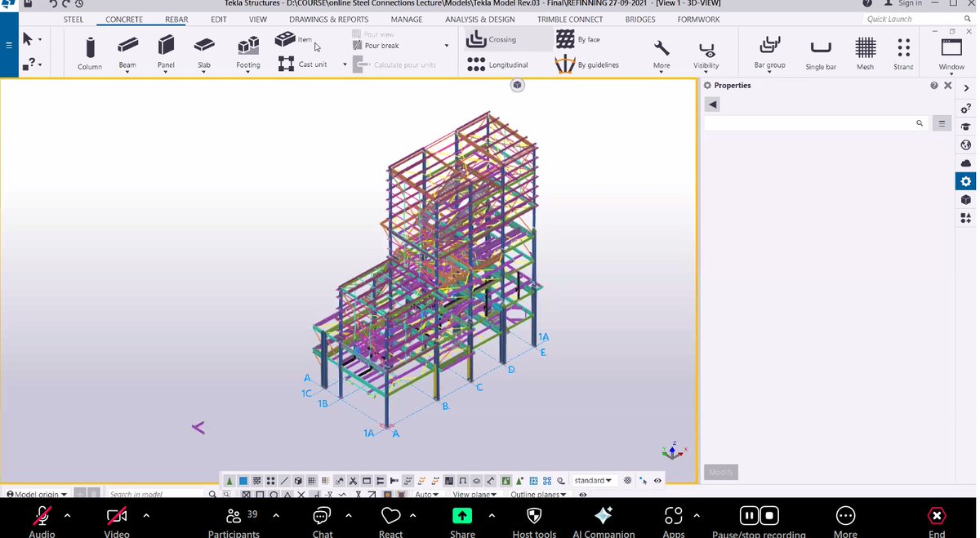Select the concrete Column tool
The image size is (980, 538).
(90, 53)
